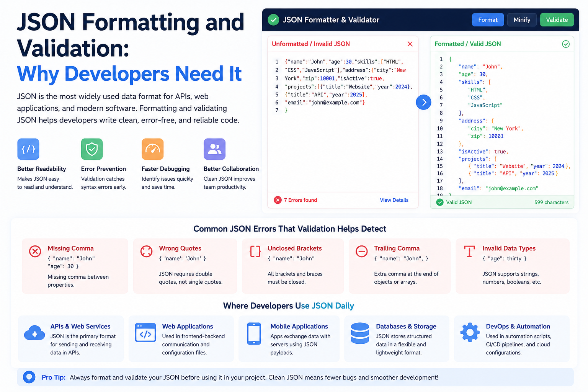Click the green checkmark on Formatted panel header

pyautogui.click(x=565, y=44)
